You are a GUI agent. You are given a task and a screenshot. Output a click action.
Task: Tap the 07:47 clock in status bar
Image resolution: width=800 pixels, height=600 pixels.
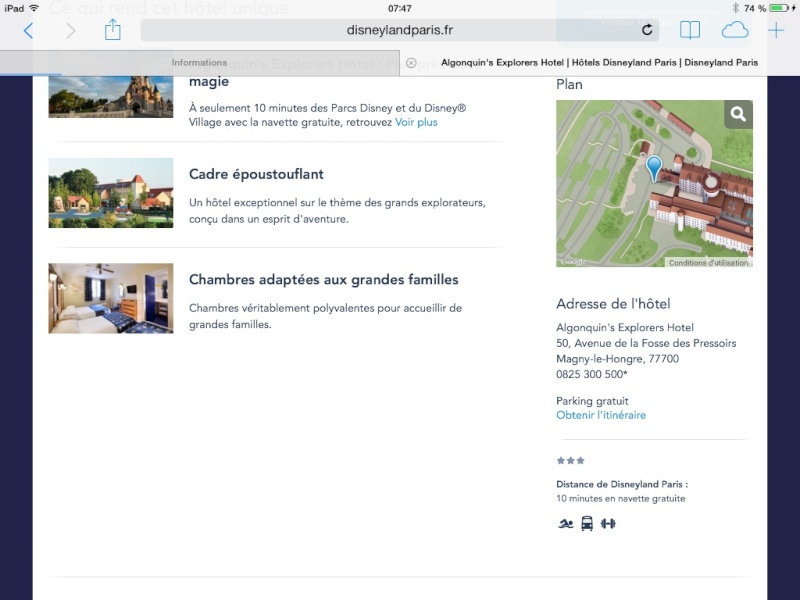(x=399, y=8)
